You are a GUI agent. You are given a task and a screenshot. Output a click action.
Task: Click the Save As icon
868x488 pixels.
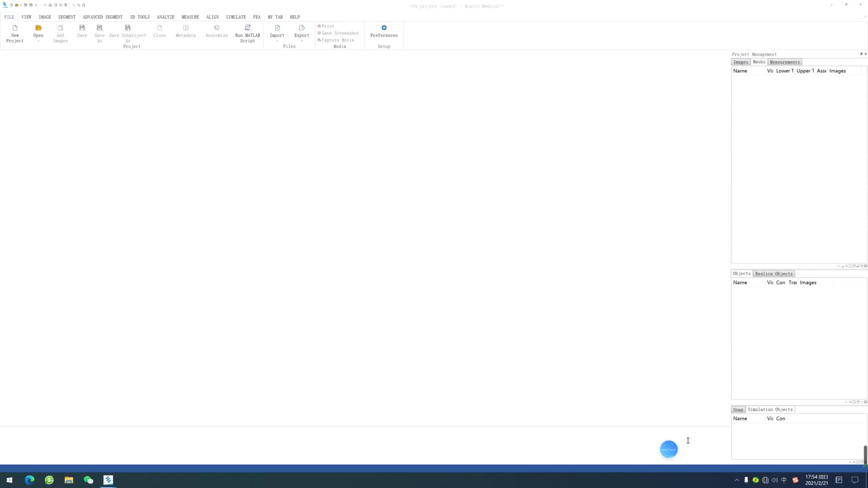pyautogui.click(x=99, y=28)
